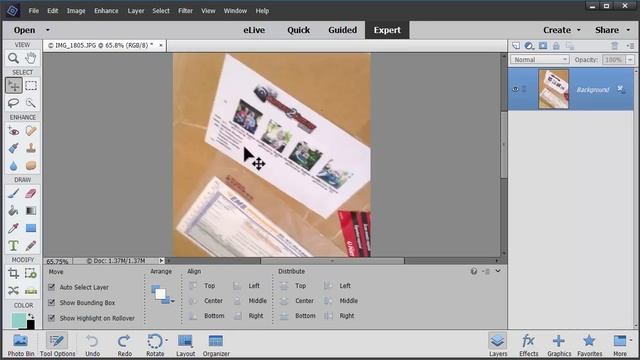The height and width of the screenshot is (360, 640).
Task: Switch to the eLive tab
Action: click(x=254, y=30)
